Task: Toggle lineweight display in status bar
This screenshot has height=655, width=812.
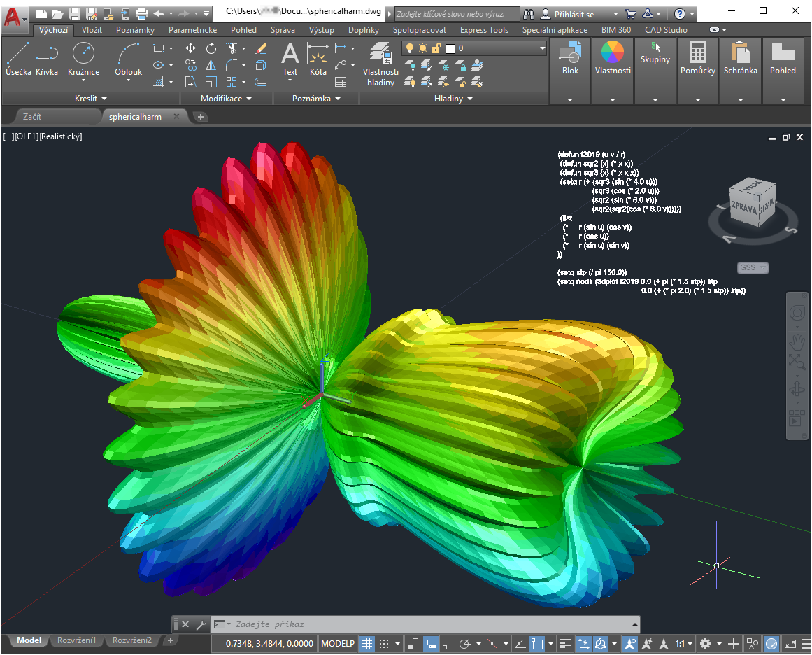Action: pos(565,644)
